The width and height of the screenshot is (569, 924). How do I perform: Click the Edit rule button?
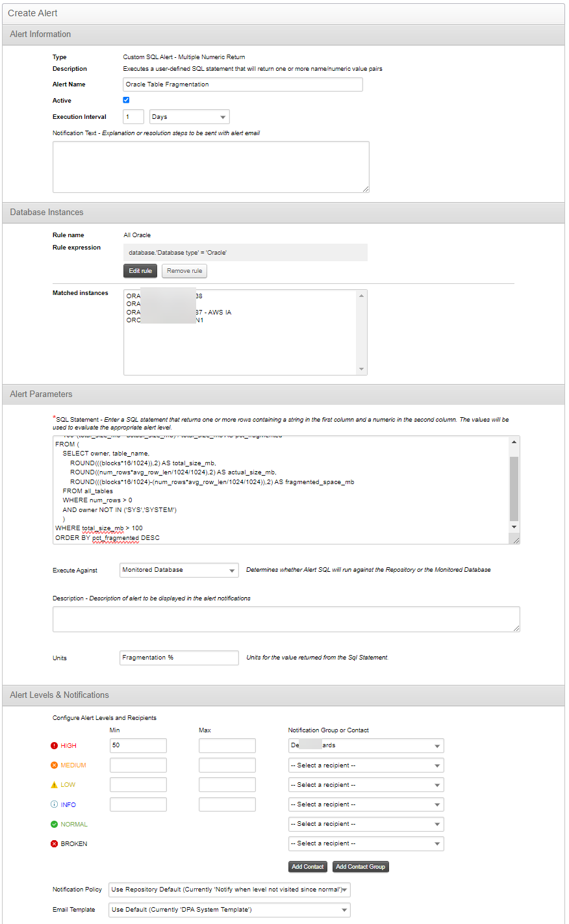140,271
